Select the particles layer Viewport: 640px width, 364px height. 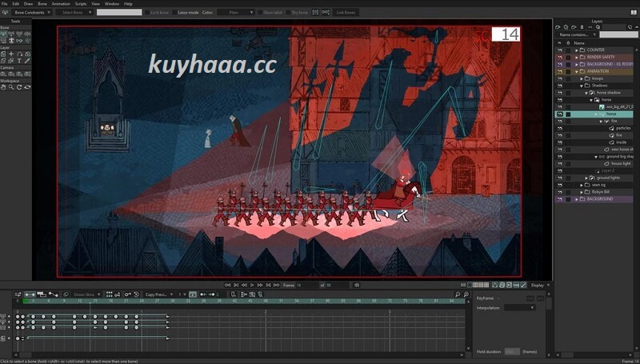point(623,128)
